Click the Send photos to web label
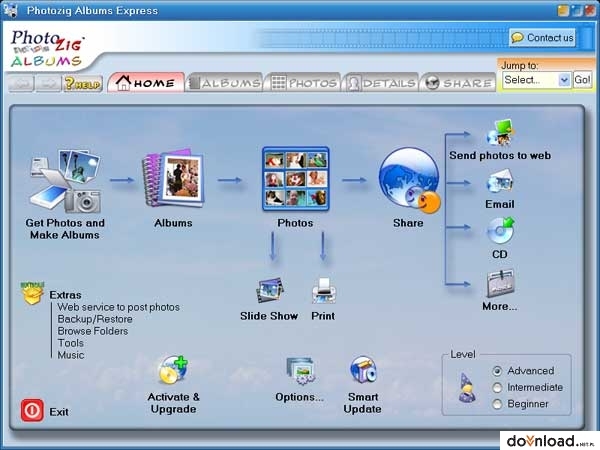This screenshot has width=600, height=450. tap(500, 155)
